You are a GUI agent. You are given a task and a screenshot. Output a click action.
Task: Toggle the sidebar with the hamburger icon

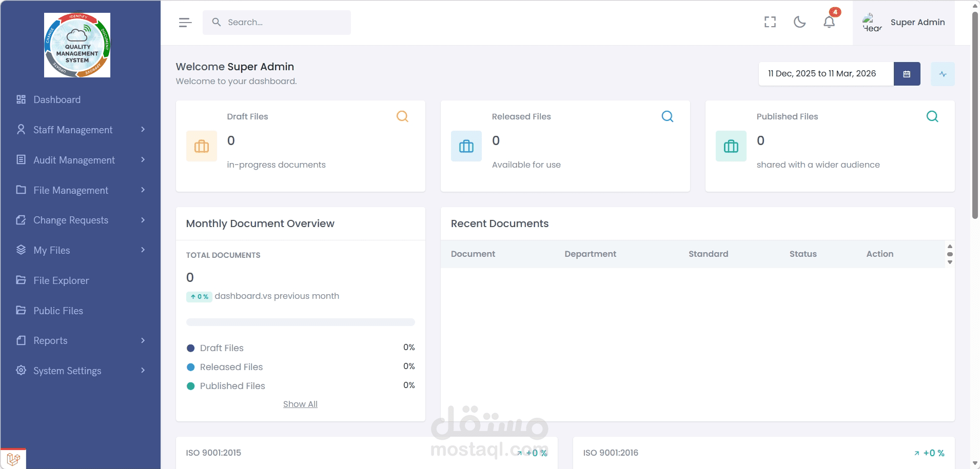pos(185,22)
